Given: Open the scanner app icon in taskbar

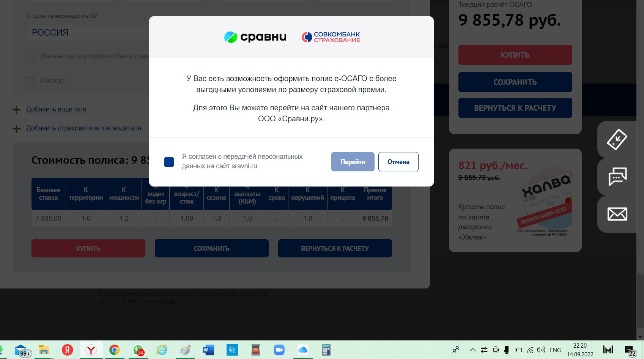Looking at the screenshot, I should click(x=256, y=350).
